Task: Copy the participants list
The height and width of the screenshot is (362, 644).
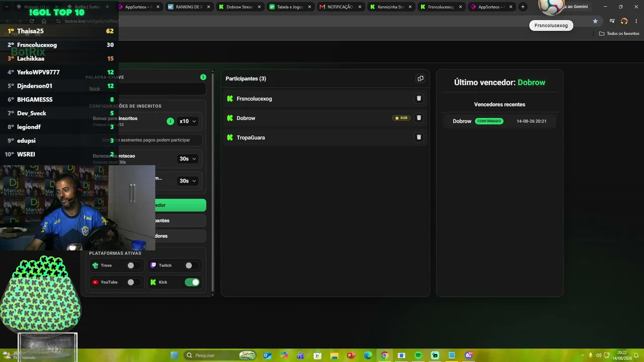Action: [420, 78]
